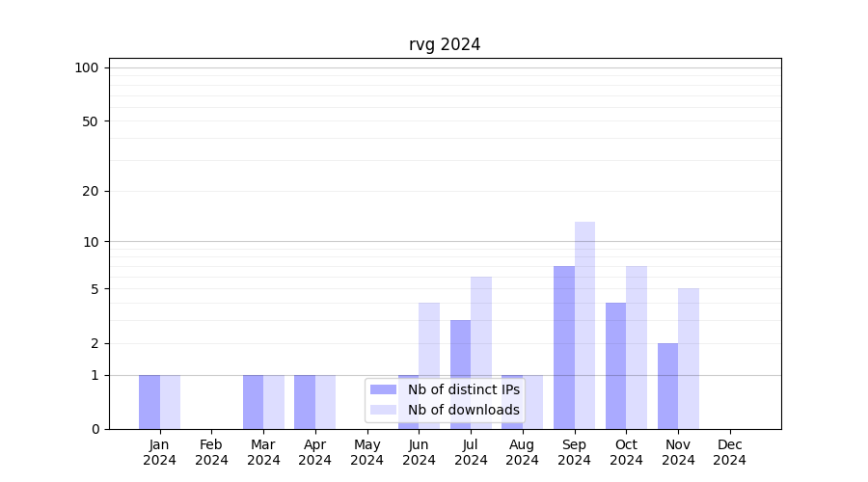This screenshot has width=868, height=482.
Task: Select the Mar 2024 downloads bar
Action: [x=274, y=402]
